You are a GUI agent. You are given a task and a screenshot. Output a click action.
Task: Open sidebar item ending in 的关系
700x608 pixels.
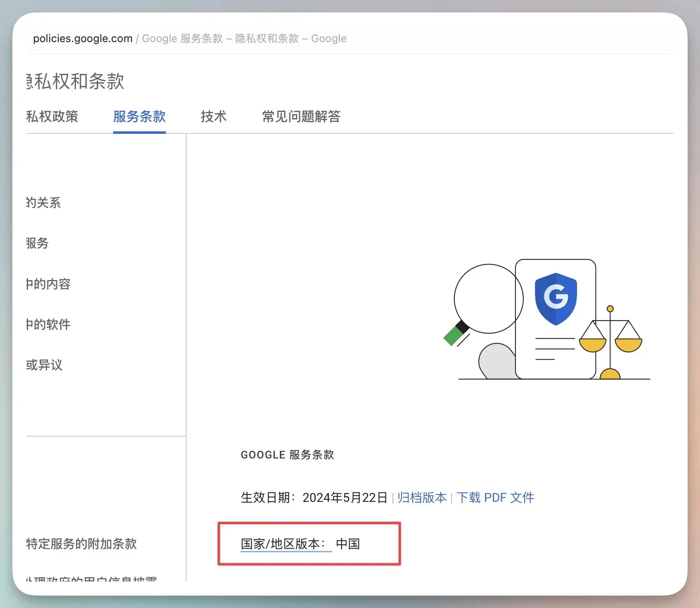click(x=43, y=202)
